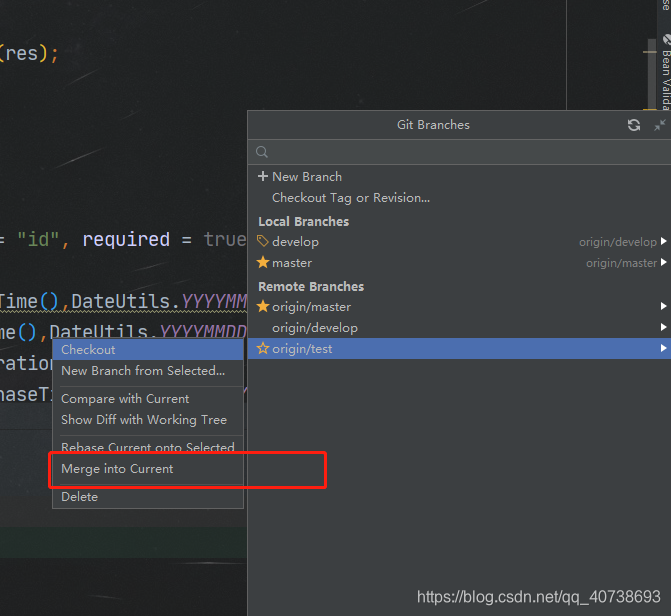
Task: Expand the local master submenu arrow
Action: pos(663,262)
